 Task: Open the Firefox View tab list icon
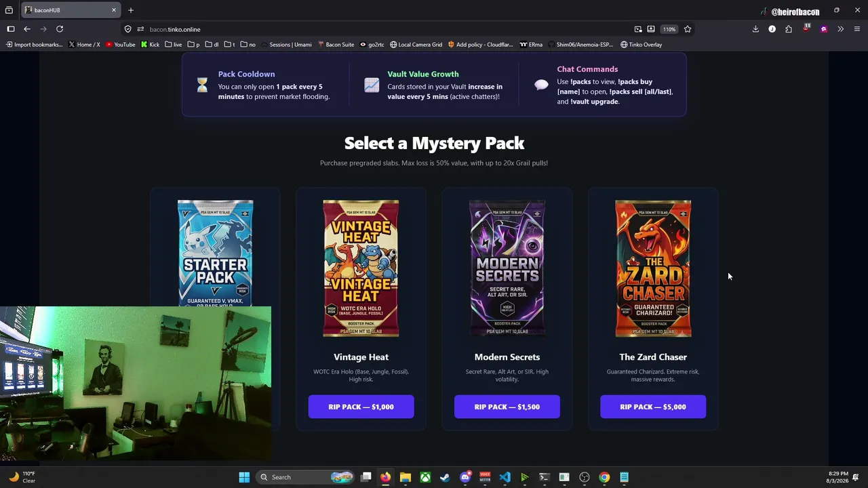tap(9, 10)
